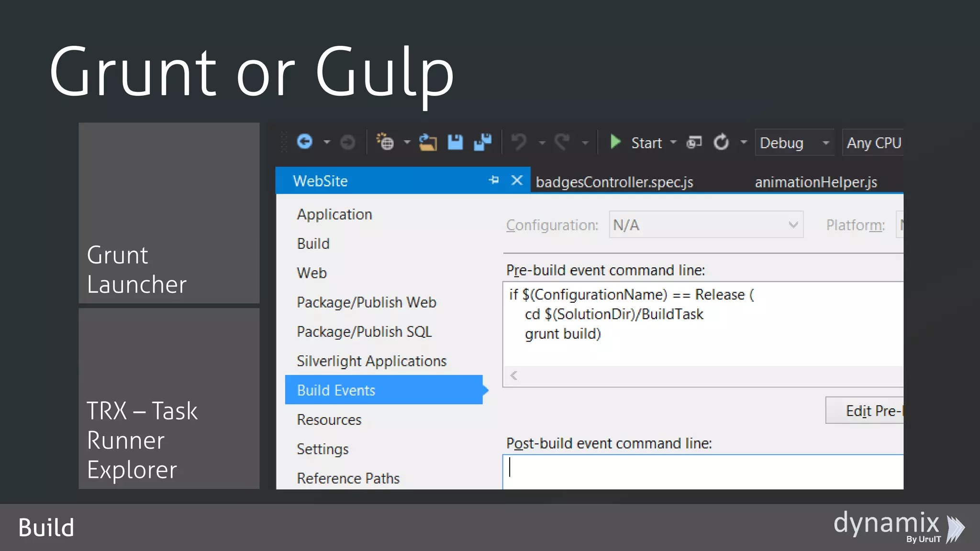Click the Redo arrow icon
980x551 pixels.
(563, 143)
